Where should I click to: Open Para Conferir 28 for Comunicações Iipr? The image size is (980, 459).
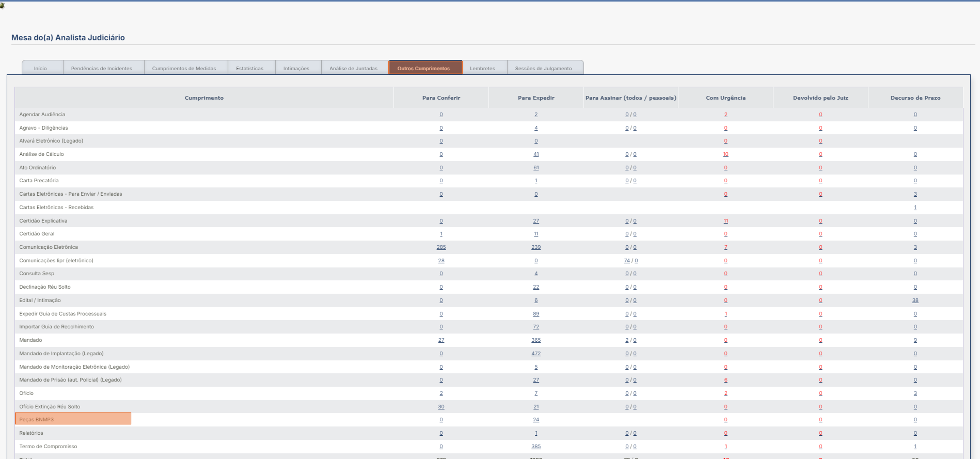click(x=441, y=261)
